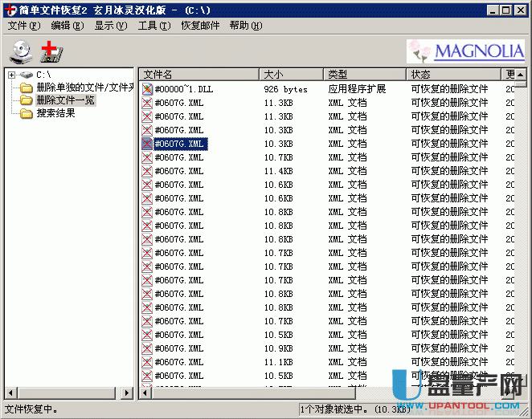Image resolution: width=532 pixels, height=419 pixels.
Task: Click the 1个对象被选中 status bar text
Action: 355,409
